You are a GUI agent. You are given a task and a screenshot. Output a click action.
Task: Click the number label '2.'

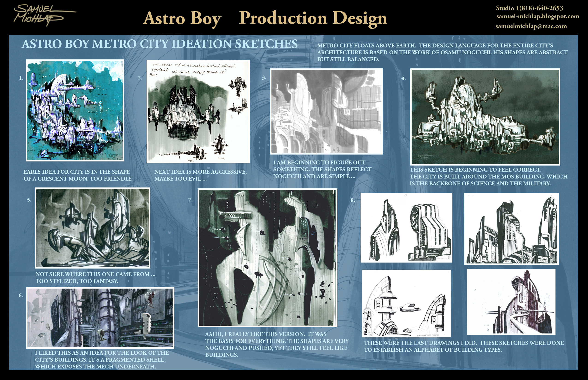coord(140,78)
